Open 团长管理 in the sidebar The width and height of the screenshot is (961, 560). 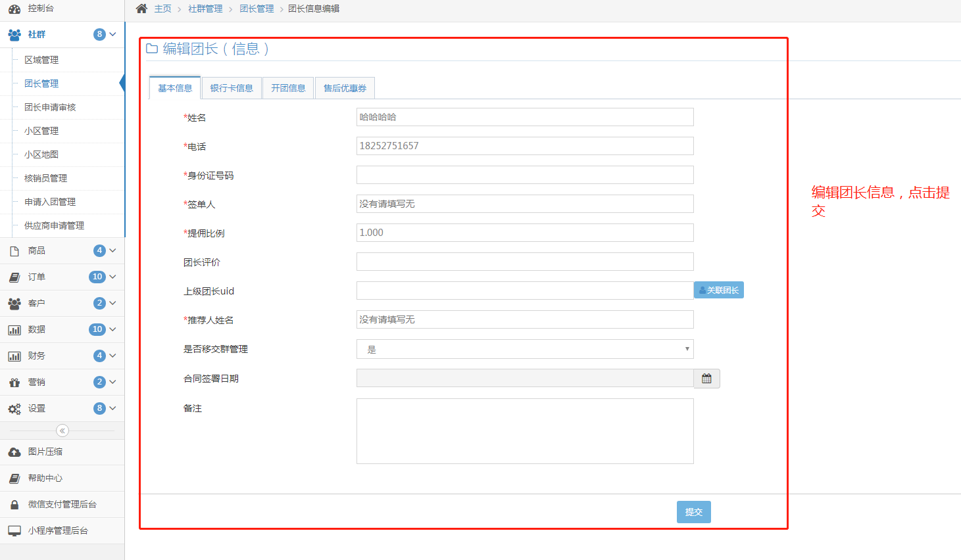coord(41,83)
